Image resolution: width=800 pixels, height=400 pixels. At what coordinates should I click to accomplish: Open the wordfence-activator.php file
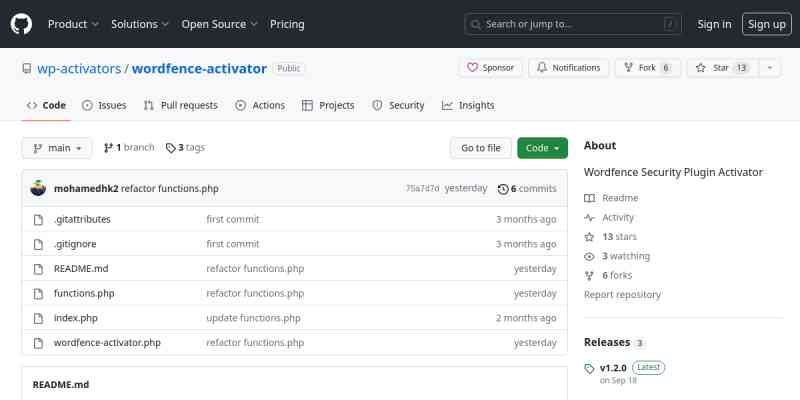[x=107, y=343]
